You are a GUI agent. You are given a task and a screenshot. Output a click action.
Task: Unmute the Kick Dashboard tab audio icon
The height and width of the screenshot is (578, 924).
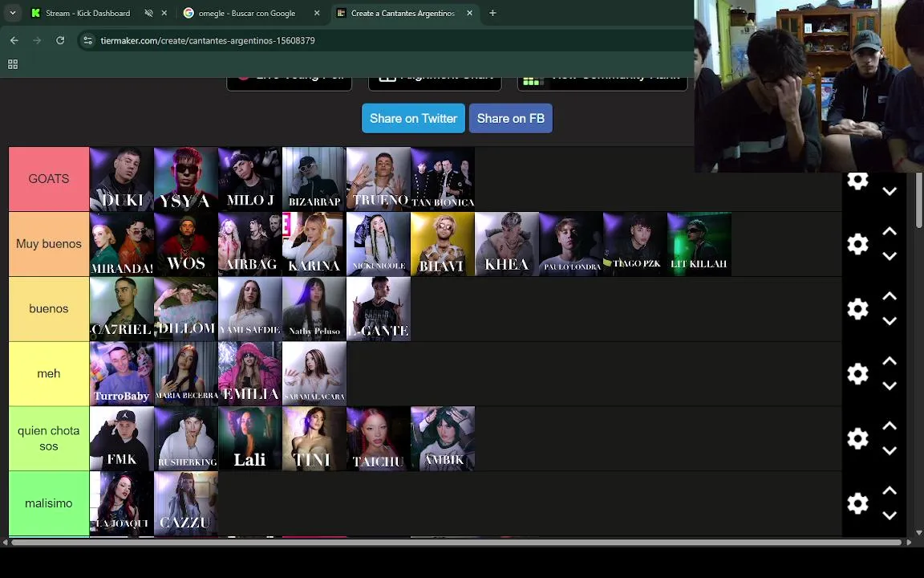click(148, 13)
